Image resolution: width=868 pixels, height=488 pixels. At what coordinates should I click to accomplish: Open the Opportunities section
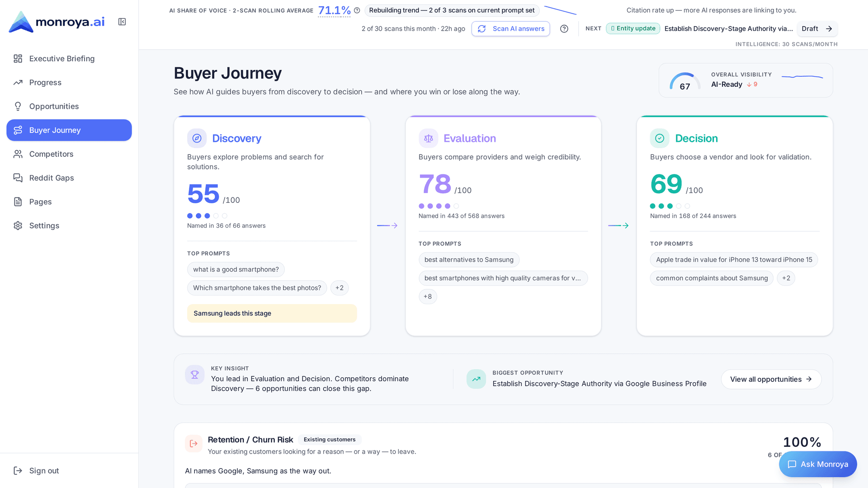click(69, 106)
